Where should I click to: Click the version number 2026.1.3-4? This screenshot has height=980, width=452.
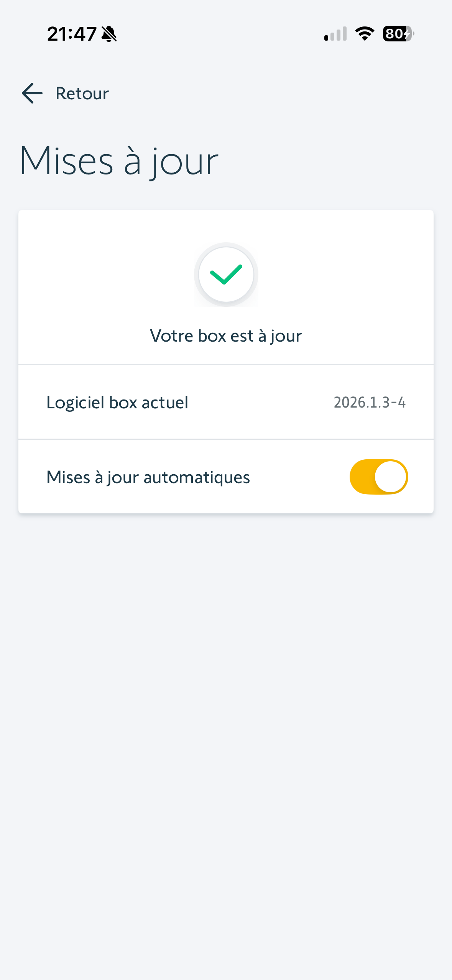point(370,403)
